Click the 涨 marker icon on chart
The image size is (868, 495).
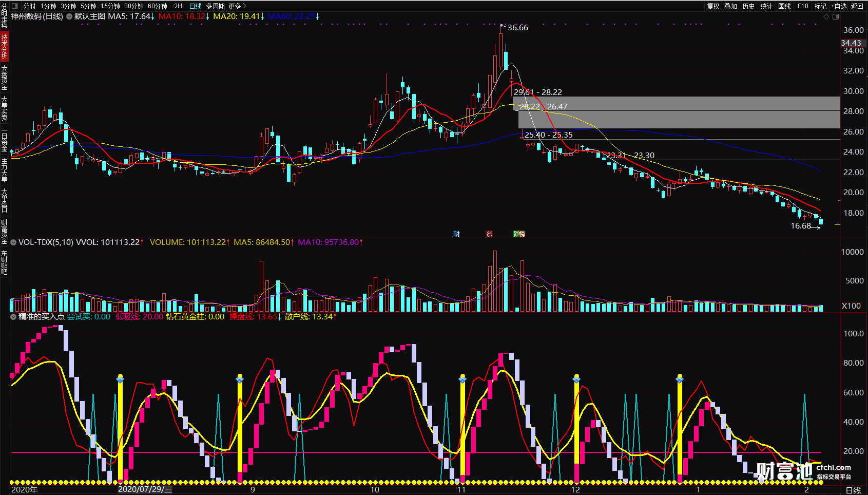click(x=489, y=234)
